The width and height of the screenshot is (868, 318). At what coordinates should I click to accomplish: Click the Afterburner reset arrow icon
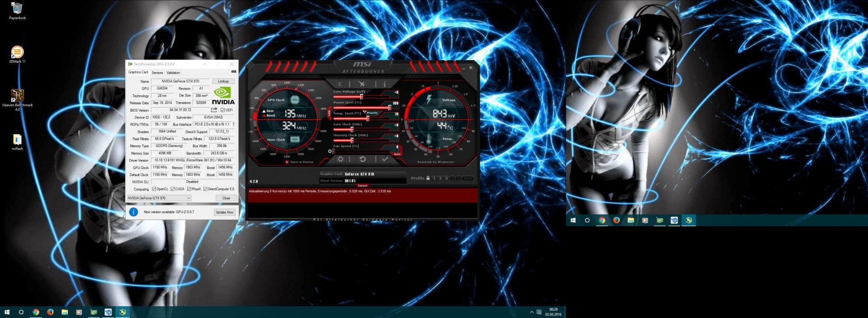click(x=362, y=159)
